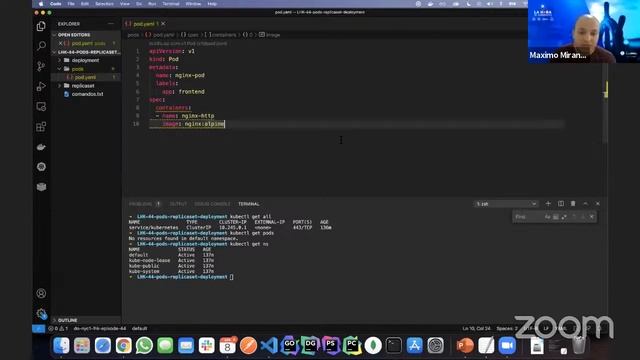Click the pods breadcrumb
The width and height of the screenshot is (640, 360).
133,35
